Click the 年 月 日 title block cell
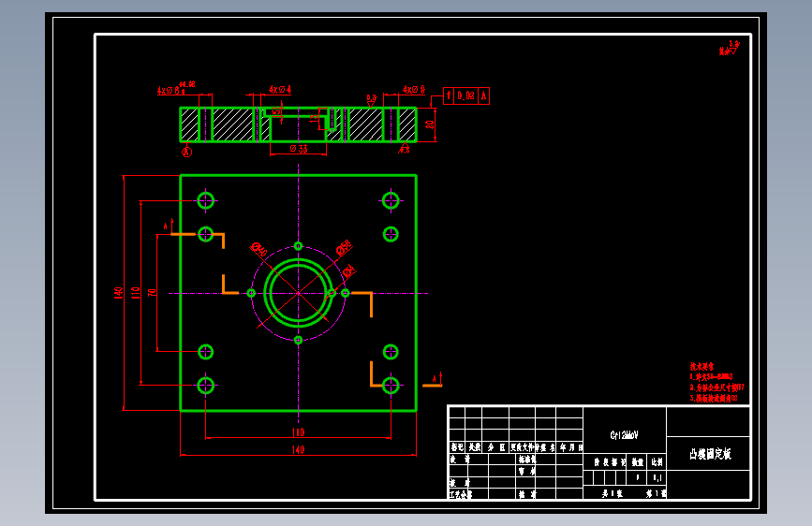This screenshot has height=526, width=812. pyautogui.click(x=570, y=447)
